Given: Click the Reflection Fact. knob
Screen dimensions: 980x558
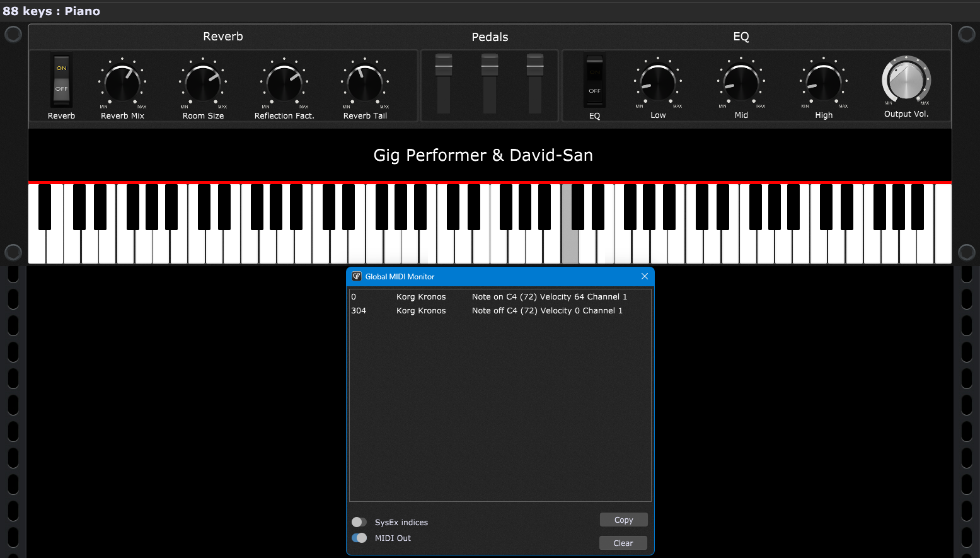Looking at the screenshot, I should point(284,83).
